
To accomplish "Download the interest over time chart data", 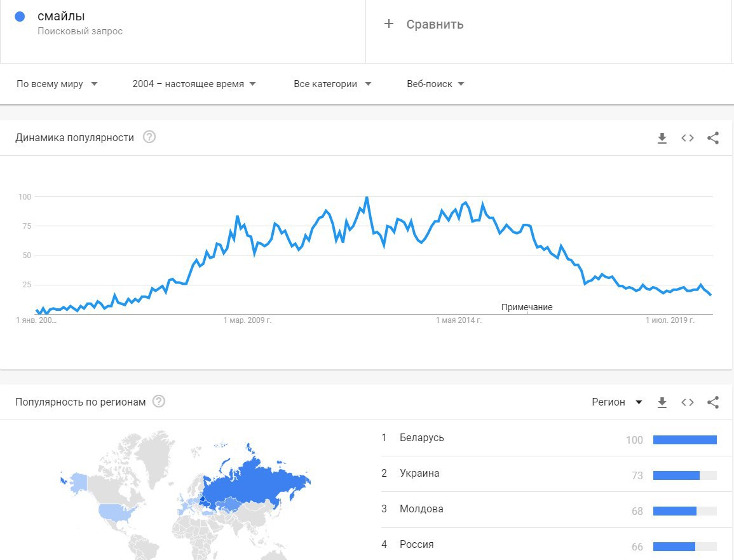I will coord(662,138).
